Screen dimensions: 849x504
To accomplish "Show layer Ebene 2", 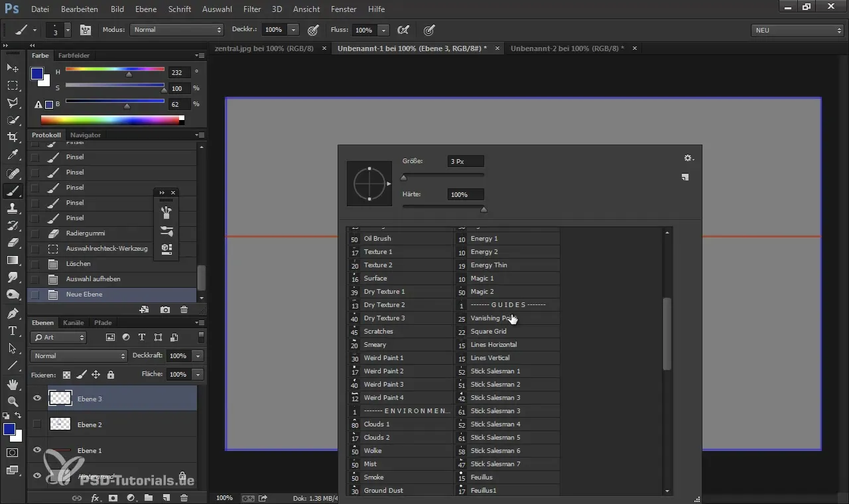I will (x=37, y=424).
